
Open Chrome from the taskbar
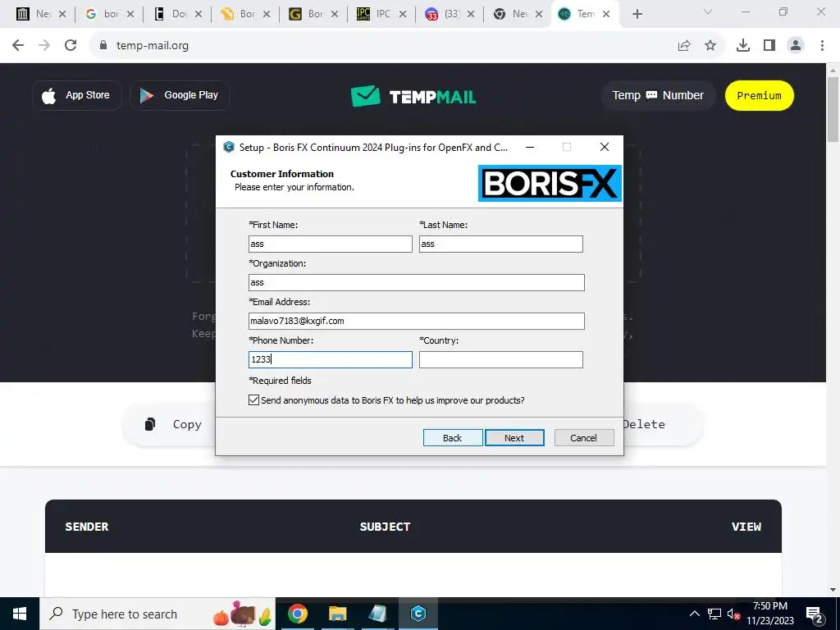click(297, 614)
